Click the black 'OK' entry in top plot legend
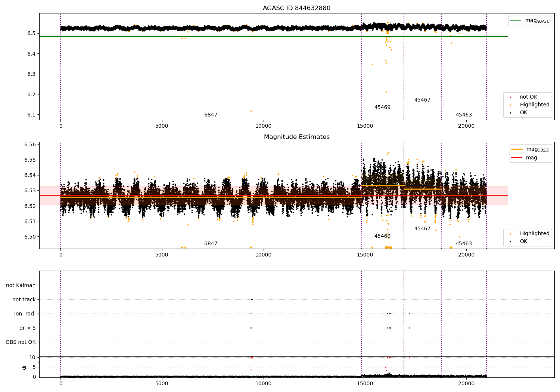This screenshot has height=392, width=560. (523, 113)
